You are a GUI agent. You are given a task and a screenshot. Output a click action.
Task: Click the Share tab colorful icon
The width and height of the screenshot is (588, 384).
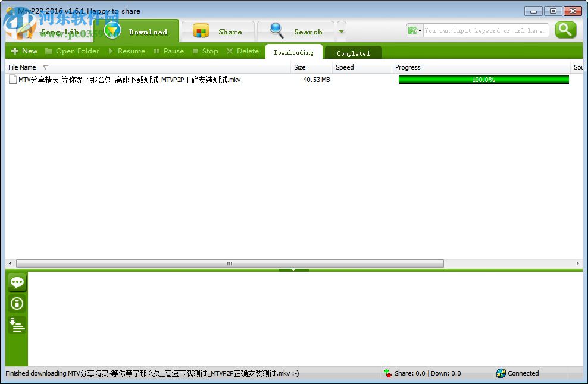click(201, 31)
